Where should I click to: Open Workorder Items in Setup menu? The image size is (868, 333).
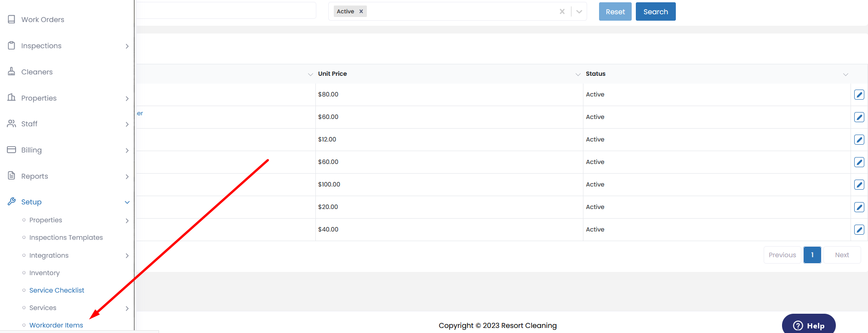(56, 325)
